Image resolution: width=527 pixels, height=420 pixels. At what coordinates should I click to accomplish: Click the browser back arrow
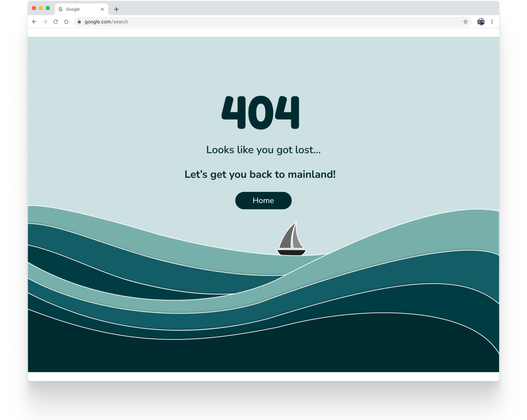[34, 22]
